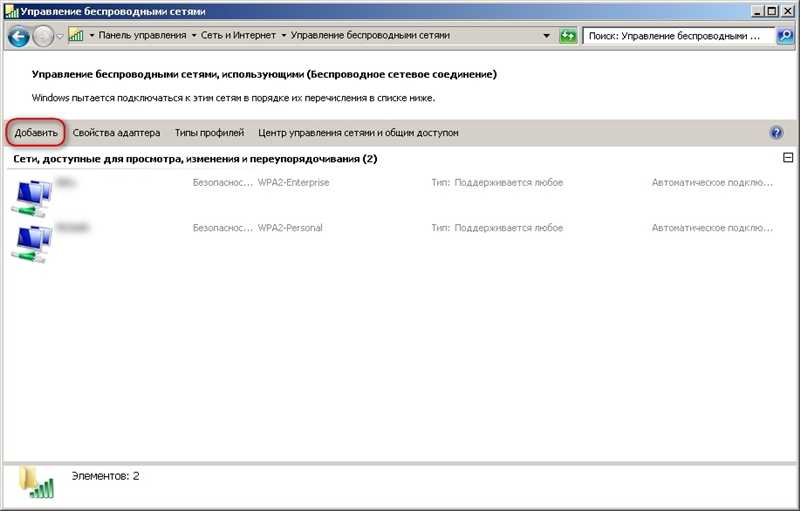Expand dropdown arrow before Управление беспроводными сетями
800x511 pixels.
click(284, 35)
